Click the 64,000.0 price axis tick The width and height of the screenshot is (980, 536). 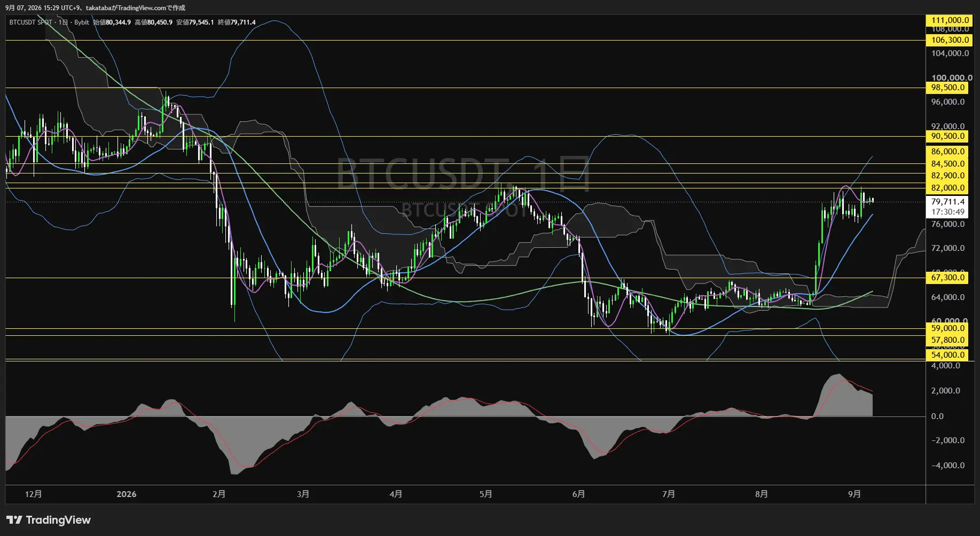pyautogui.click(x=948, y=297)
